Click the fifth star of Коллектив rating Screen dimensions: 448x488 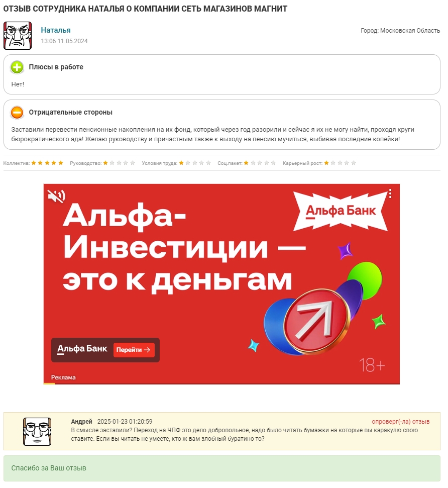[x=61, y=163]
